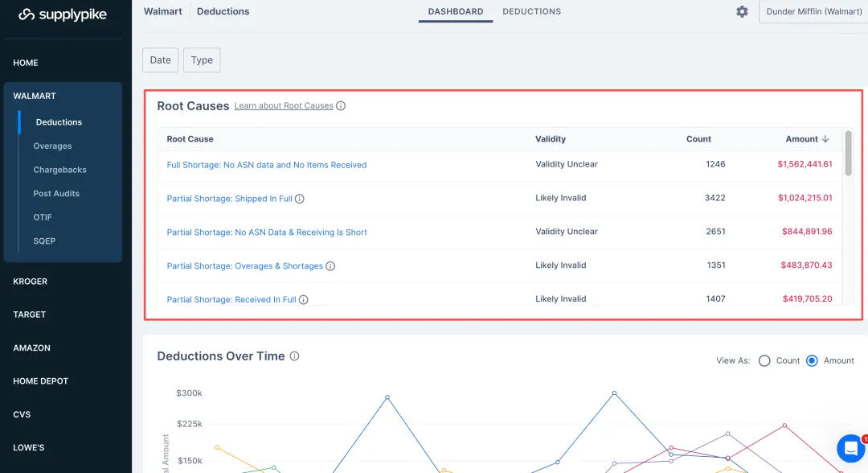Click info icon beside Learn about Root Causes
The width and height of the screenshot is (868, 473).
(341, 106)
